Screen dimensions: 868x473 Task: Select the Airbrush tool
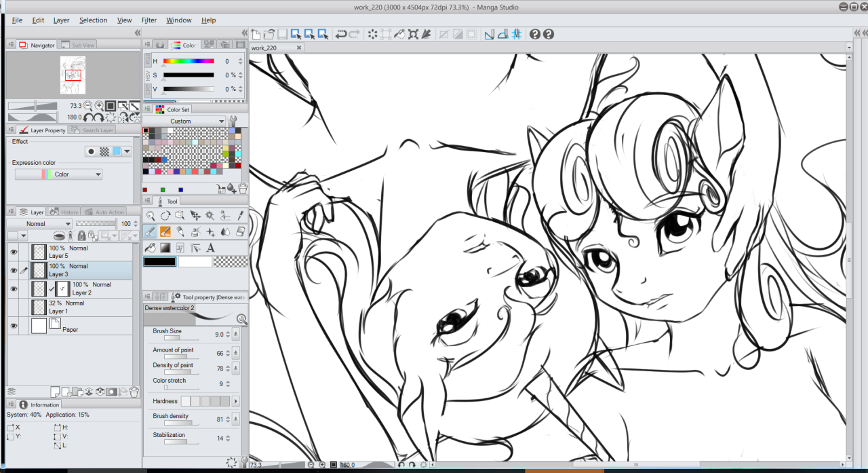click(195, 231)
